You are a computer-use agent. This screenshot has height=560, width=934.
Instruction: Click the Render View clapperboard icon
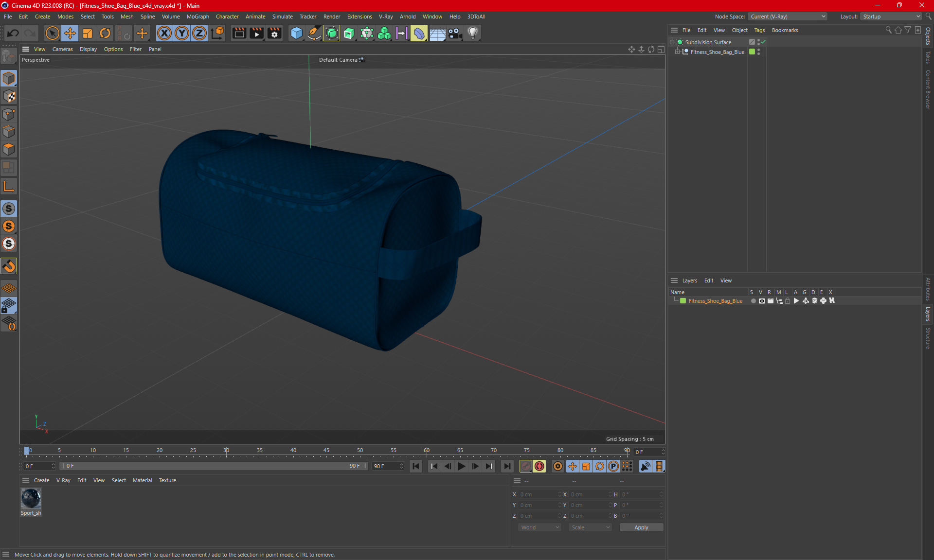click(x=239, y=33)
